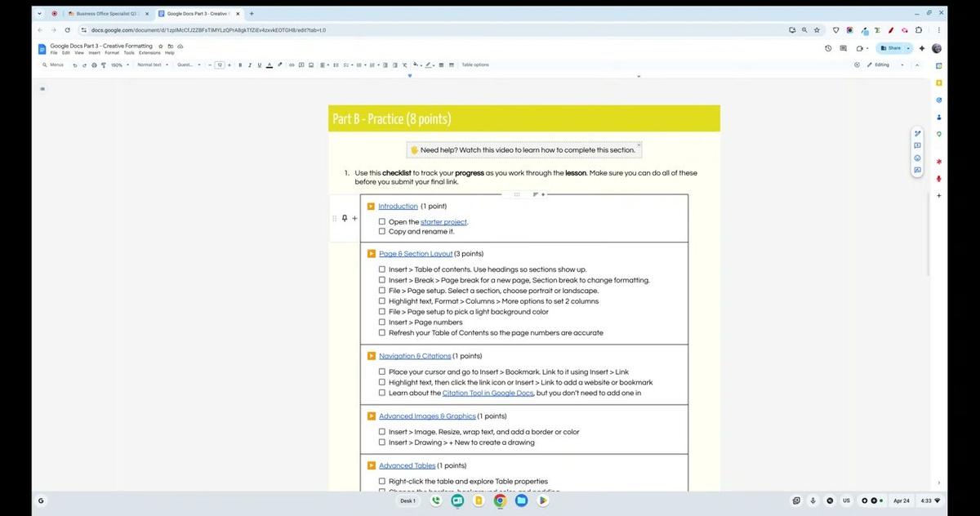The image size is (980, 516).
Task: Open the font family dropdown
Action: pos(188,64)
